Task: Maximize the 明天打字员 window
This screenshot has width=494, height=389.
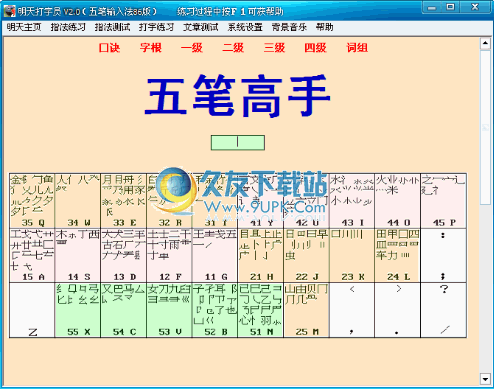Action: point(451,7)
